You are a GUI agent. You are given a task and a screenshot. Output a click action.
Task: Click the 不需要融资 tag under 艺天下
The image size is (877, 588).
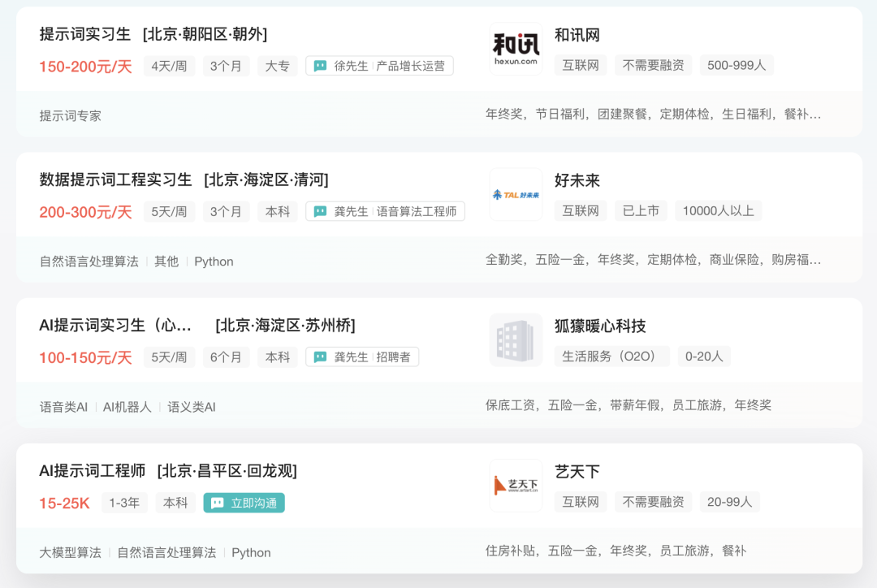(655, 502)
